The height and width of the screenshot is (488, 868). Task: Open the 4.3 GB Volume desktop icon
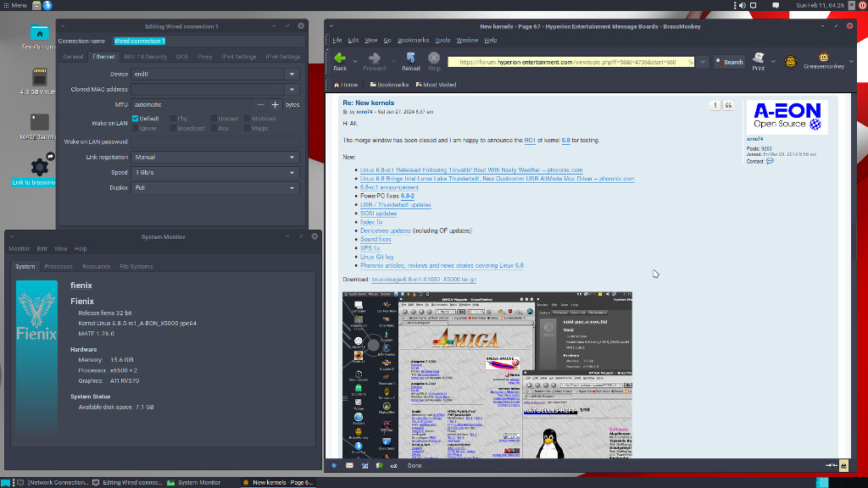(x=39, y=77)
